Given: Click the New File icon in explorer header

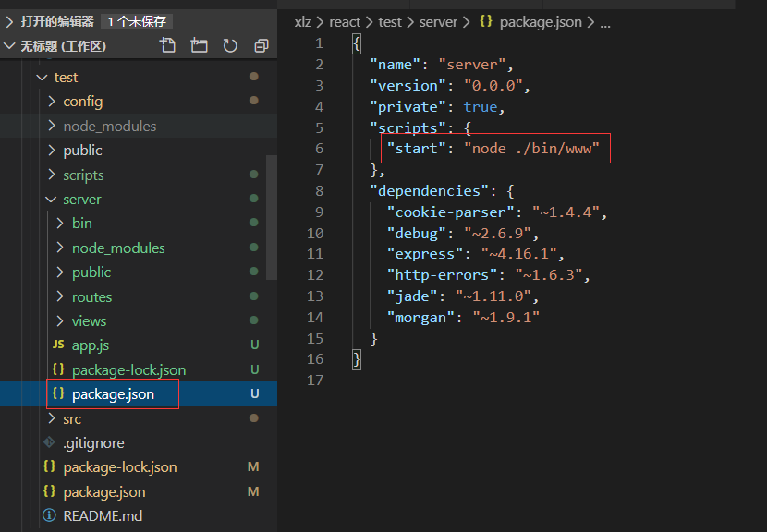Looking at the screenshot, I should (168, 45).
